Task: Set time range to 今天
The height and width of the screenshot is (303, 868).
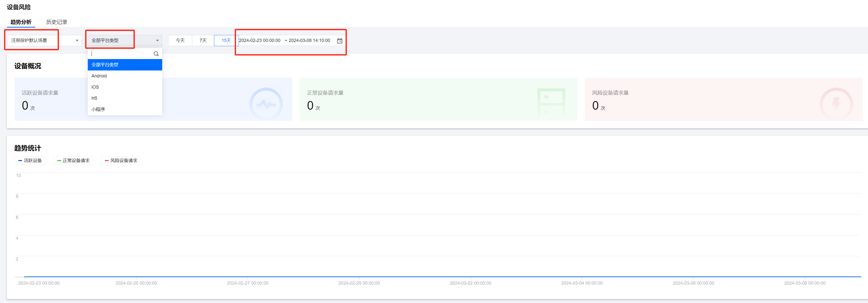Action: point(180,40)
